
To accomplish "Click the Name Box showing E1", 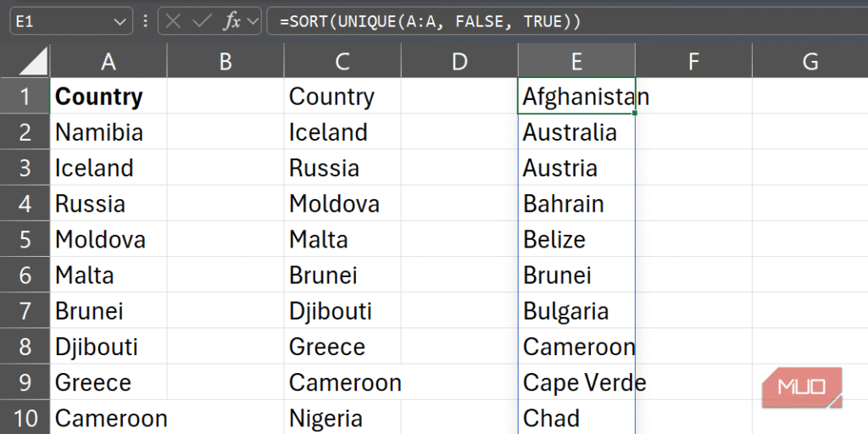I will pyautogui.click(x=71, y=21).
